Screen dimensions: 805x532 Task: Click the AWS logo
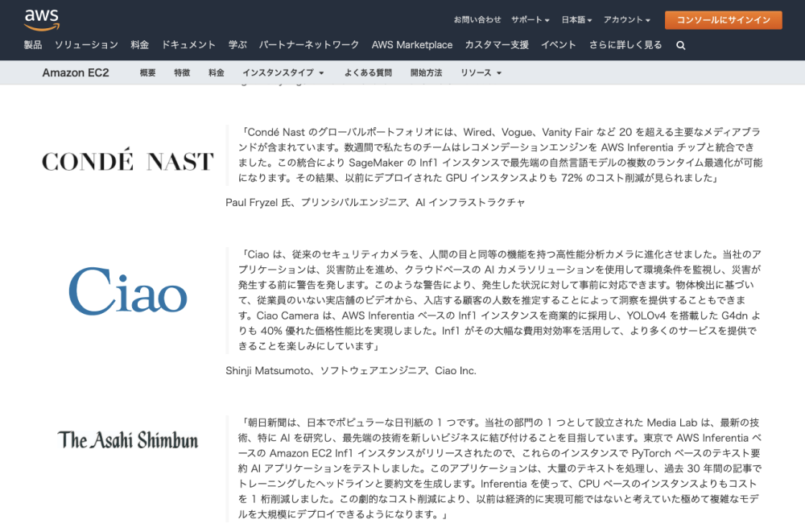(x=42, y=19)
